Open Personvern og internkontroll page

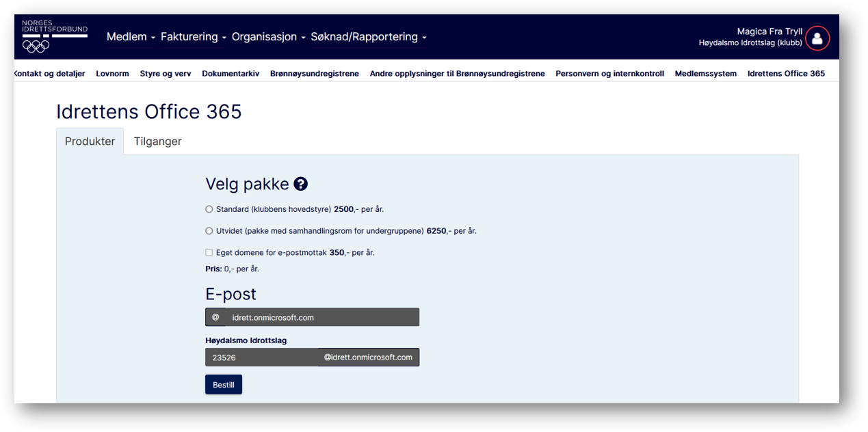[x=609, y=74]
